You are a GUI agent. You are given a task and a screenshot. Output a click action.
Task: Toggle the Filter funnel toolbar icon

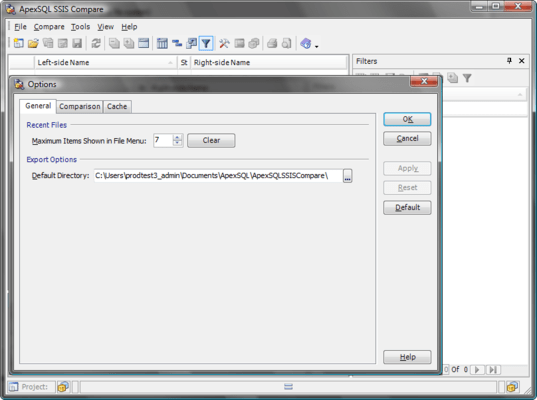tap(206, 43)
